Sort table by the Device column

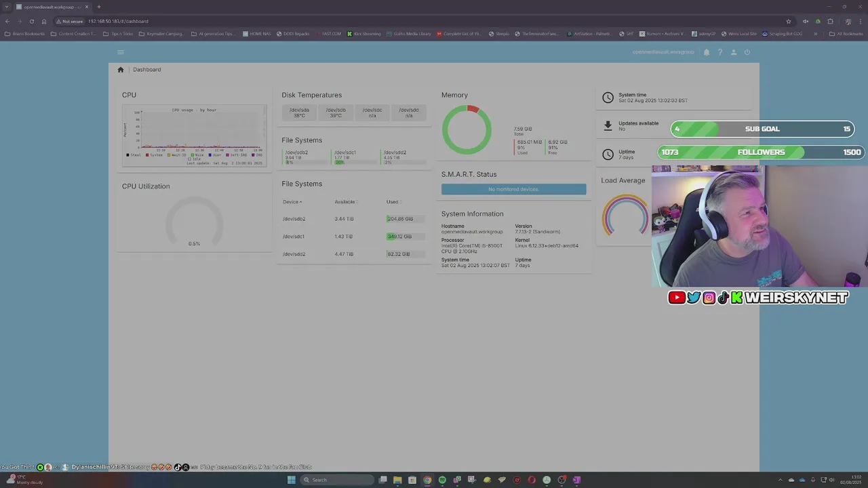click(292, 202)
